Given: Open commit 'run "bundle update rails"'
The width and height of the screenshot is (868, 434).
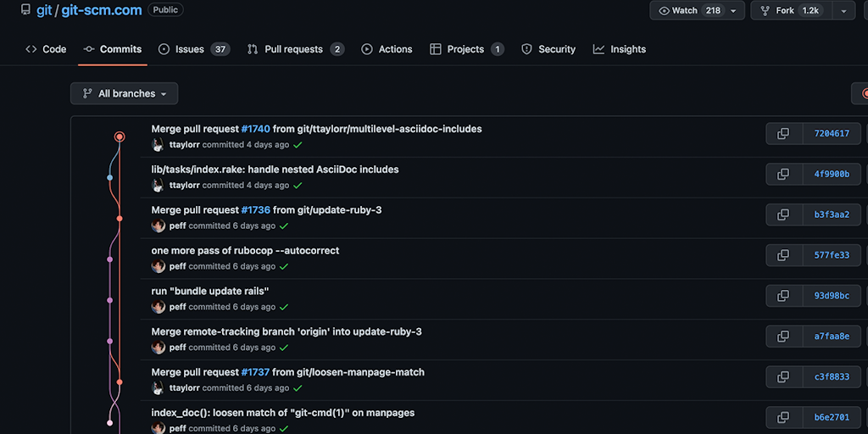Looking at the screenshot, I should [210, 292].
